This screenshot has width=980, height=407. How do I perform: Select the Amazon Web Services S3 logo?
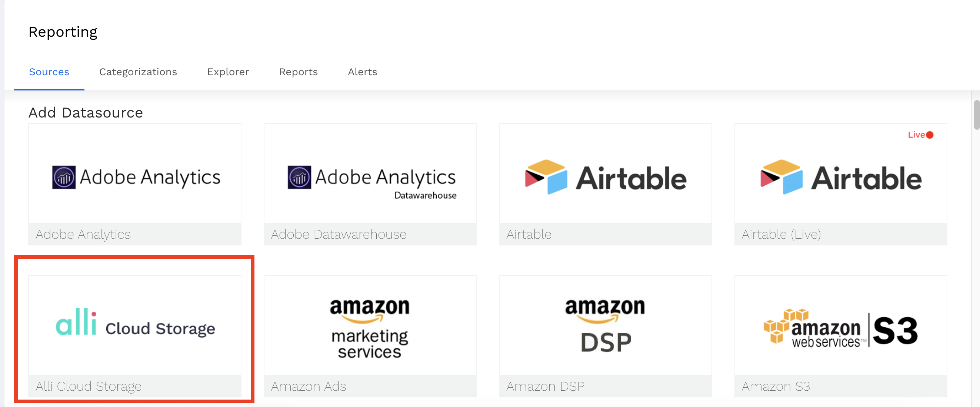(840, 328)
